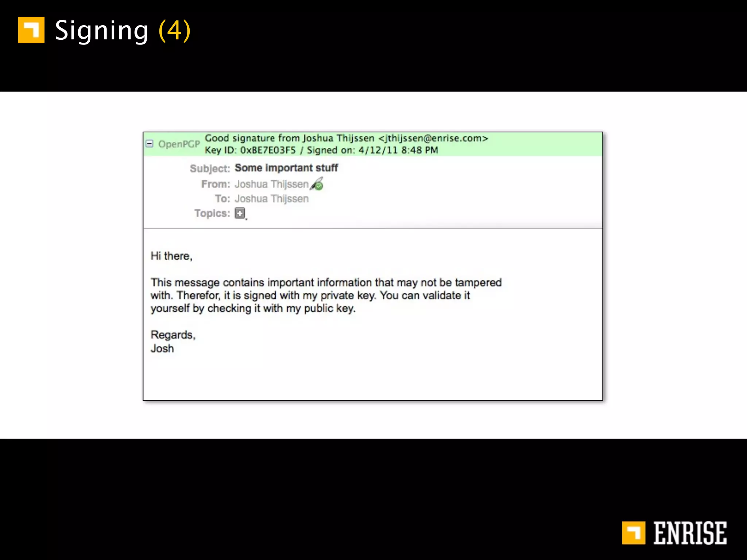Click the Hi there greeting line
Viewport: 747px width, 560px height.
coord(171,256)
